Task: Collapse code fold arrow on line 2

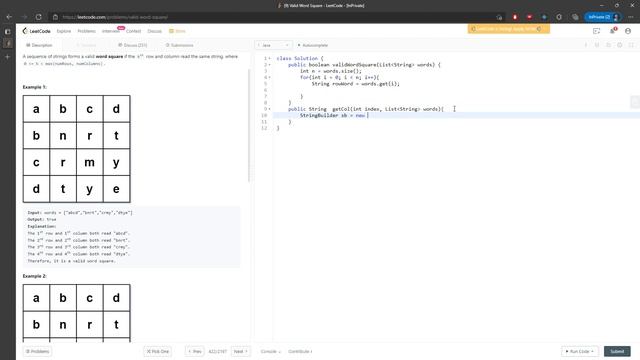Action: [x=270, y=64]
